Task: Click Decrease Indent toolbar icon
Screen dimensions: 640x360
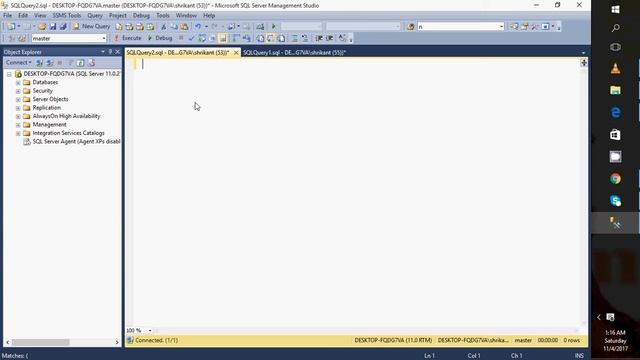Action: tap(319, 38)
